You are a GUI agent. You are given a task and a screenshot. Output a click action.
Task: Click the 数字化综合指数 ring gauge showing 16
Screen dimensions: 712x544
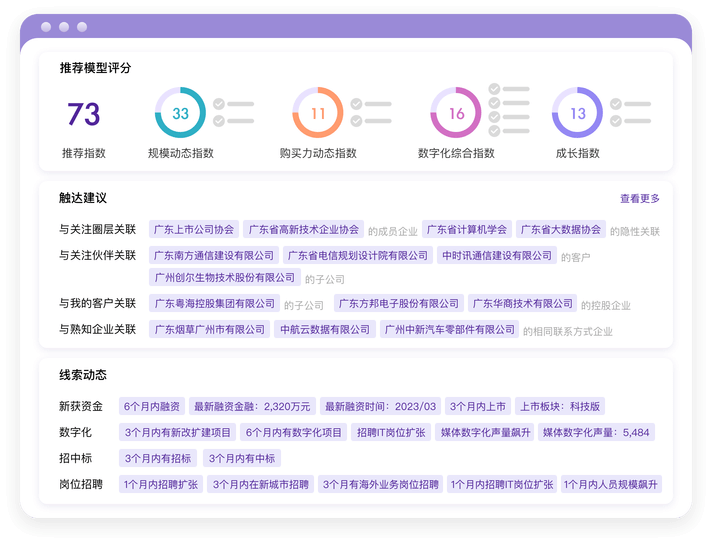tap(455, 113)
